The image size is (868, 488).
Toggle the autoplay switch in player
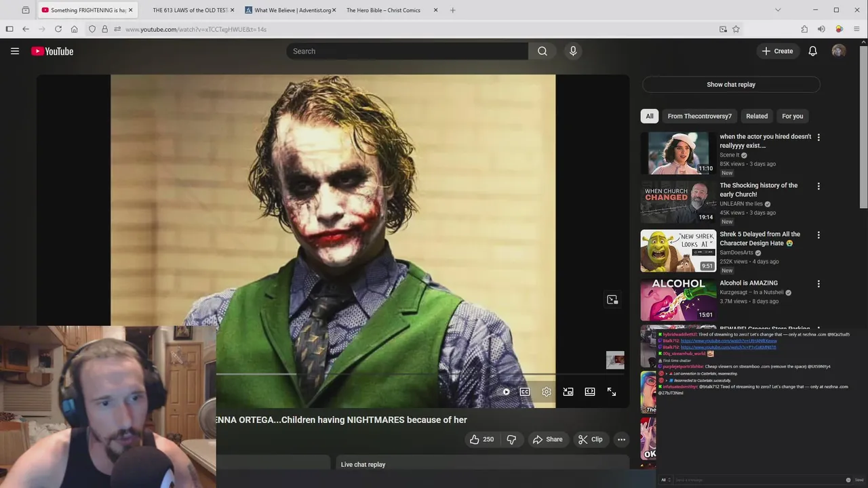click(x=504, y=392)
